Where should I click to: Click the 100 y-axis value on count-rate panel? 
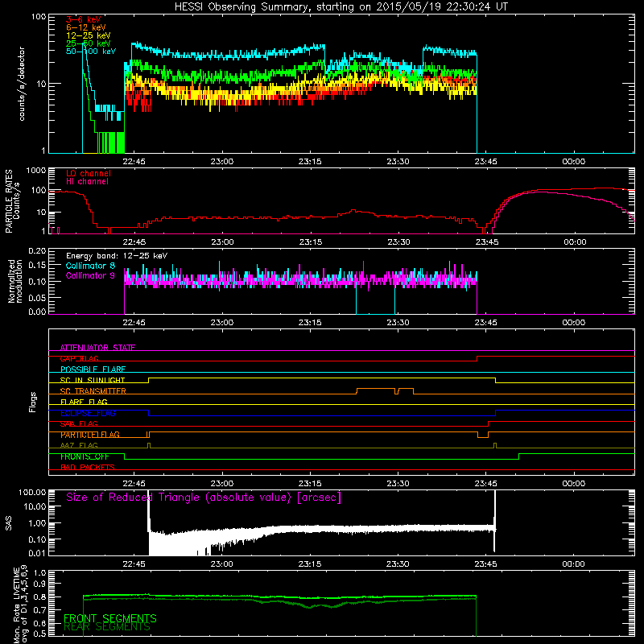click(x=38, y=17)
